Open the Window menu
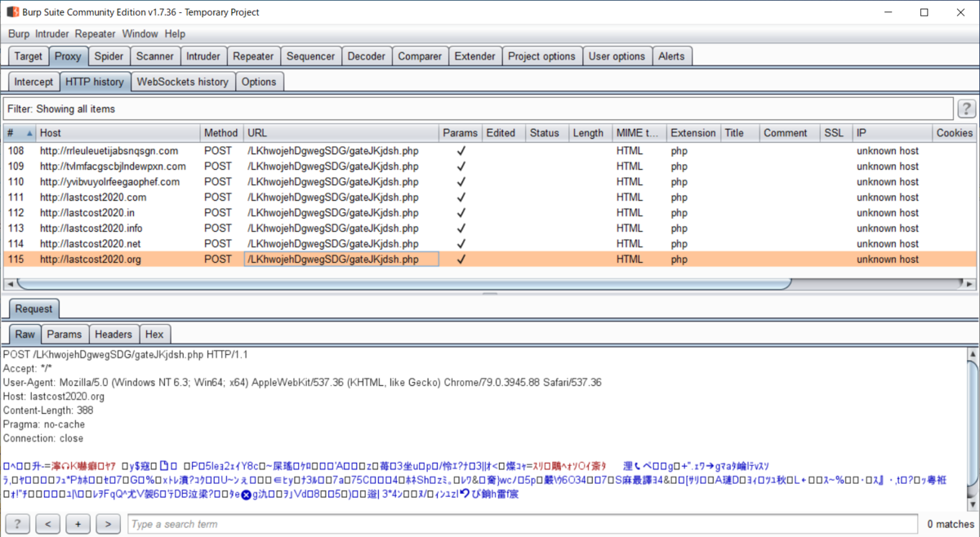Viewport: 980px width, 537px height. pyautogui.click(x=140, y=34)
